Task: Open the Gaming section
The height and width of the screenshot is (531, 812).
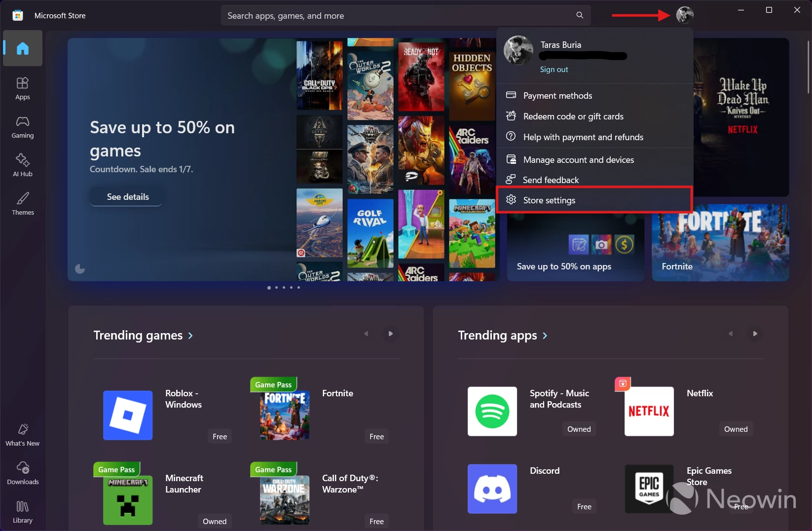Action: click(23, 127)
